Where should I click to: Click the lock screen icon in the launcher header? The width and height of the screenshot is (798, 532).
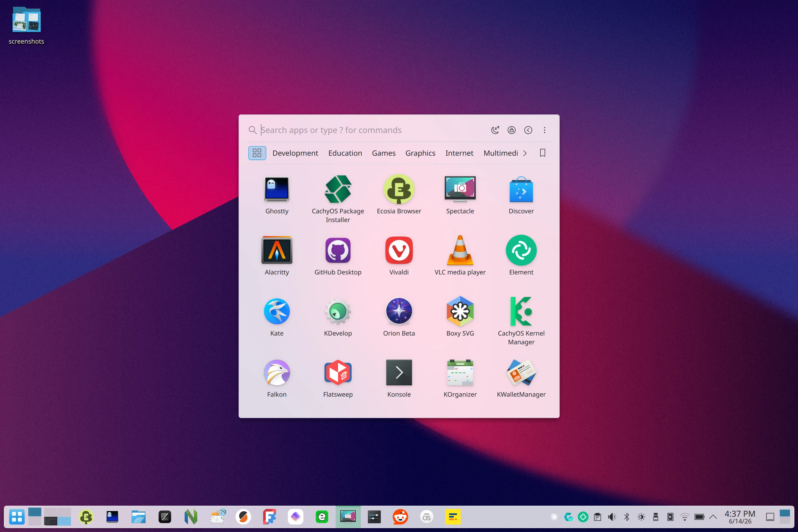pos(511,130)
